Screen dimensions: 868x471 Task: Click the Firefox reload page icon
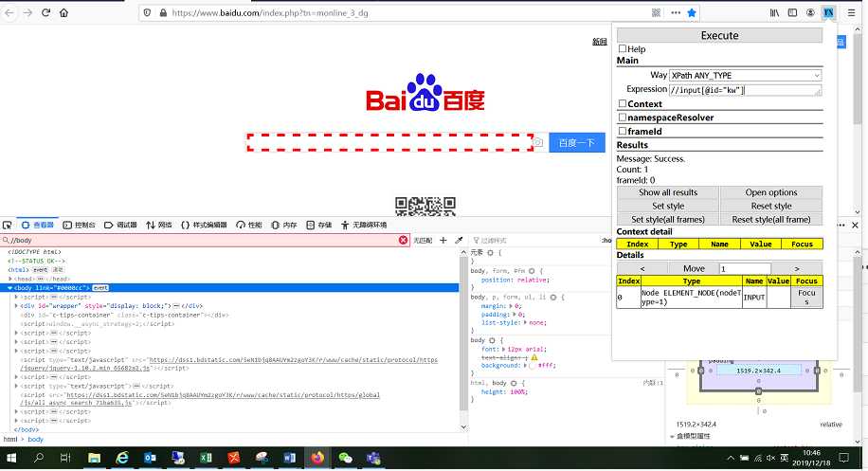(45, 12)
